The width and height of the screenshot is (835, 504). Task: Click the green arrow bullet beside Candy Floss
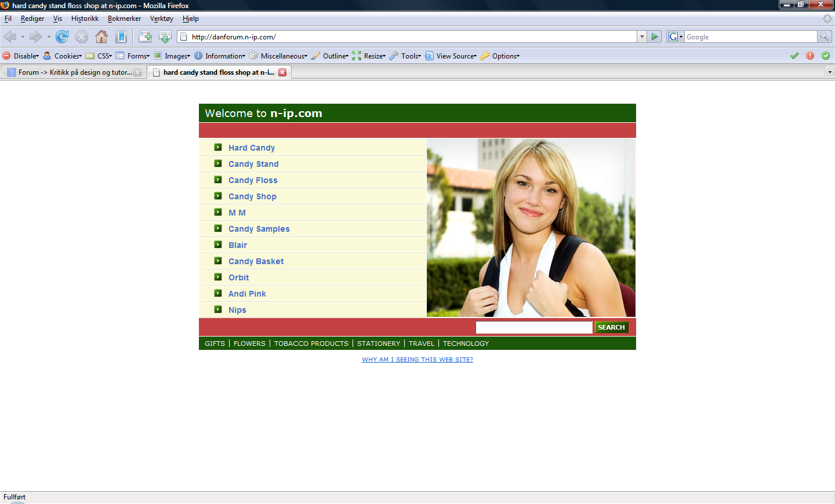218,180
